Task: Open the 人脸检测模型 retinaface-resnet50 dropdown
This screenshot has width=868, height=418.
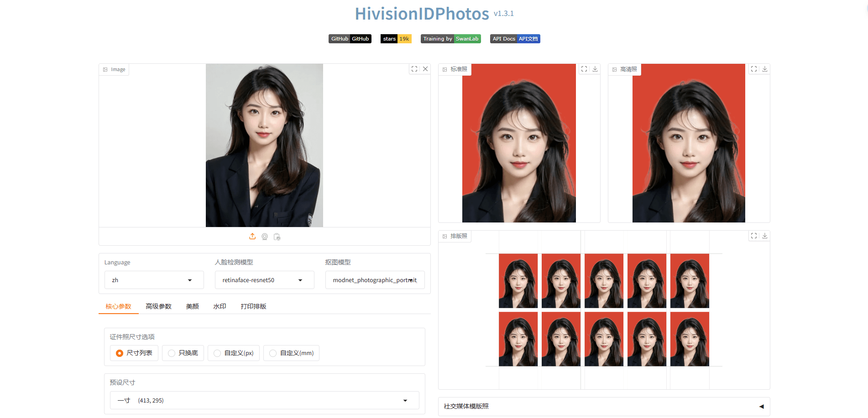Action: [x=264, y=280]
